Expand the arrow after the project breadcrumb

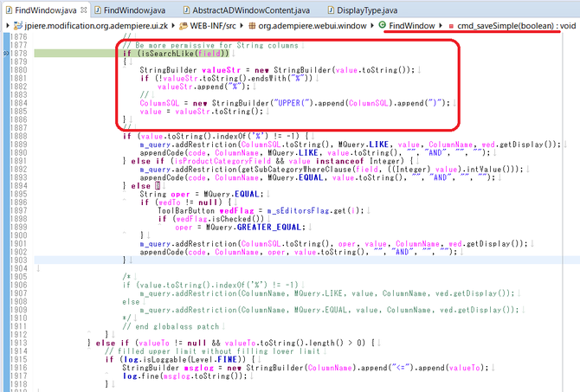pyautogui.click(x=174, y=25)
